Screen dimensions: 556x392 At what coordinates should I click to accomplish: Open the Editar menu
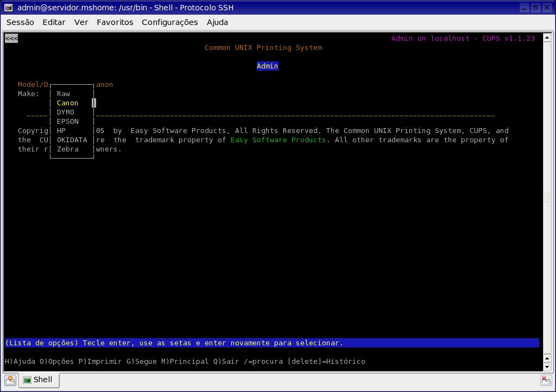pos(54,22)
